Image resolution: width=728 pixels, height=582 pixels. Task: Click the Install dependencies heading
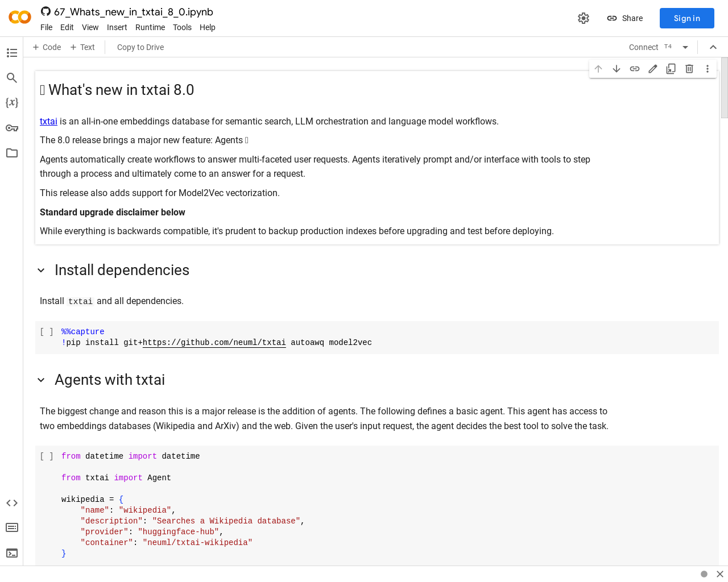tap(122, 271)
